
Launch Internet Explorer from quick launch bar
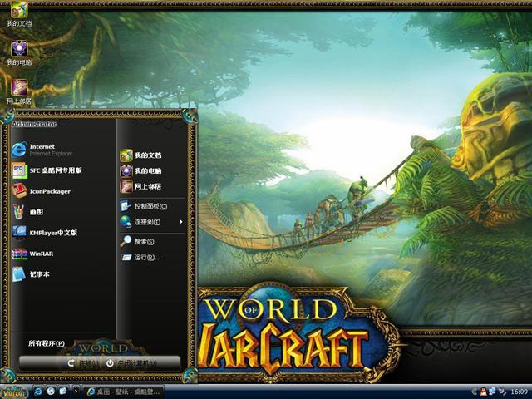[x=38, y=392]
